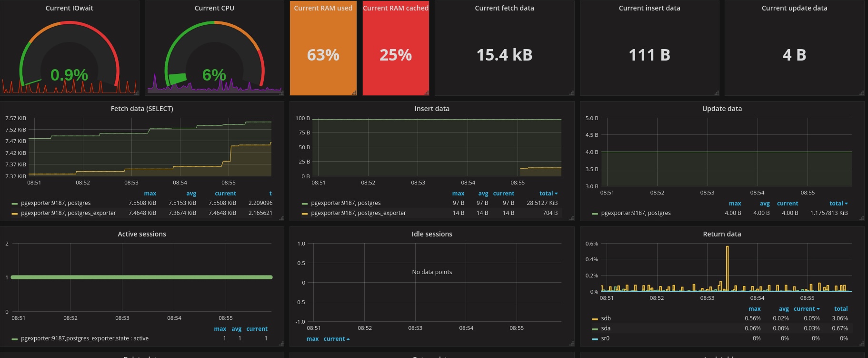Sort Return data legend by total
The height and width of the screenshot is (358, 868).
click(x=841, y=309)
